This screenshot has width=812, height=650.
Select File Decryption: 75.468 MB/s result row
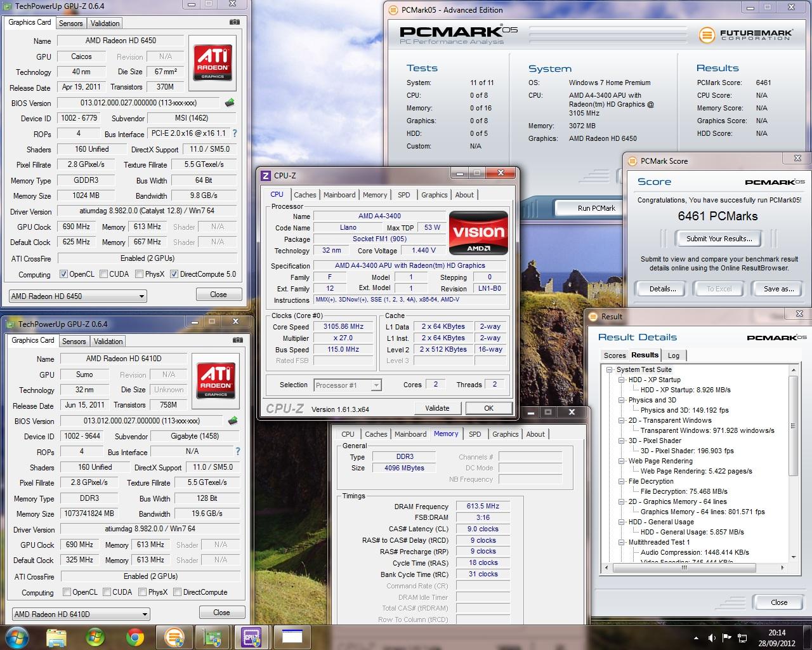click(684, 491)
